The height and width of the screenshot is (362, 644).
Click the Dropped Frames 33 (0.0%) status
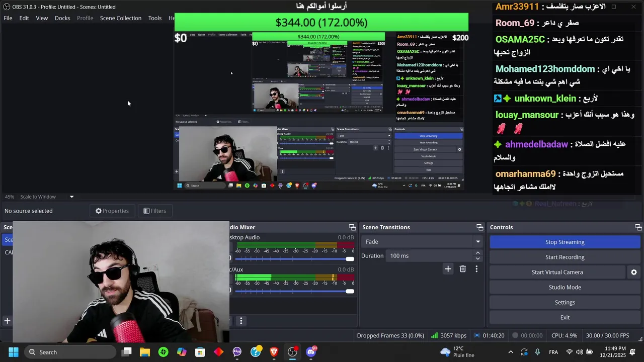(390, 335)
